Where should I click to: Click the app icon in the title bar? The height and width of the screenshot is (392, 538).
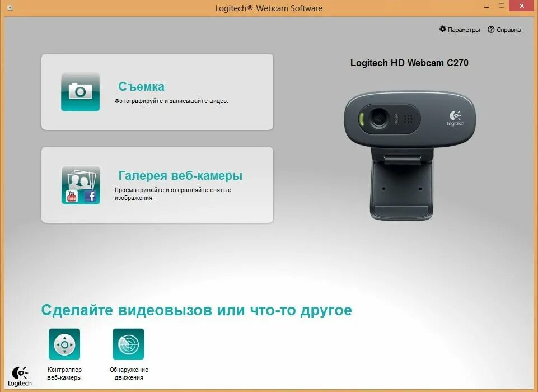point(10,7)
